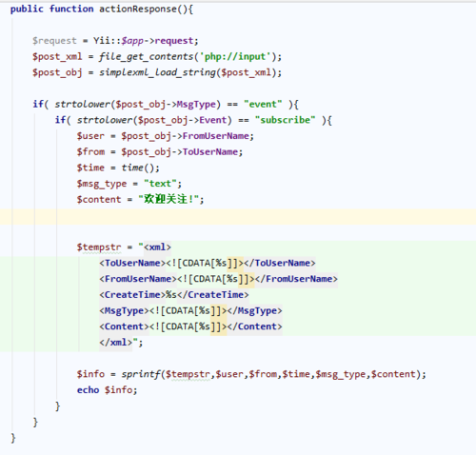
Task: Select the file_get_contents function call
Action: pos(146,56)
